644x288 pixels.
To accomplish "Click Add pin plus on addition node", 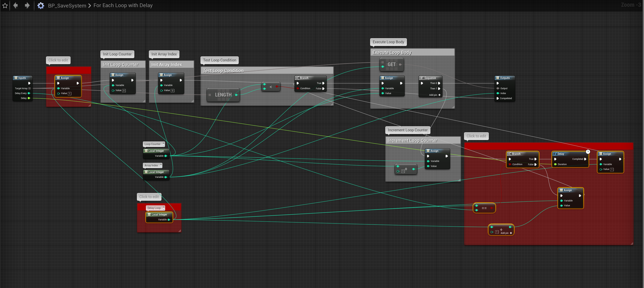I will coord(511,233).
